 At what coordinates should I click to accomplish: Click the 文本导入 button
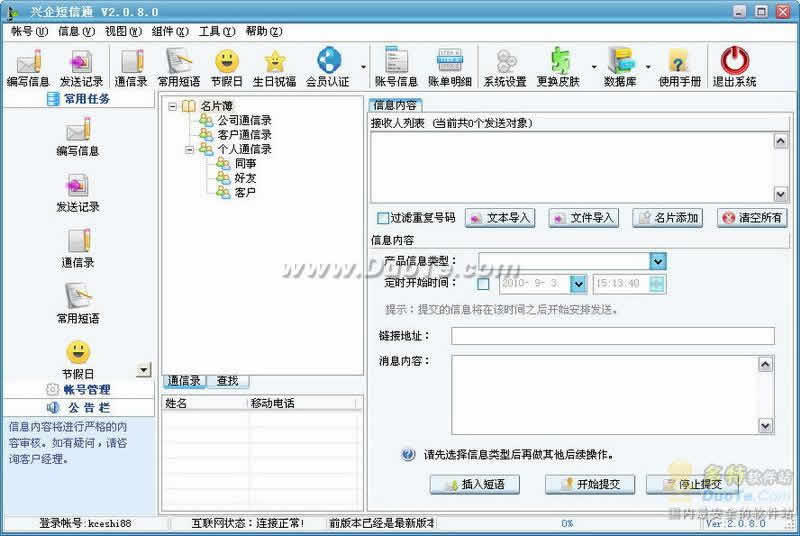click(501, 218)
